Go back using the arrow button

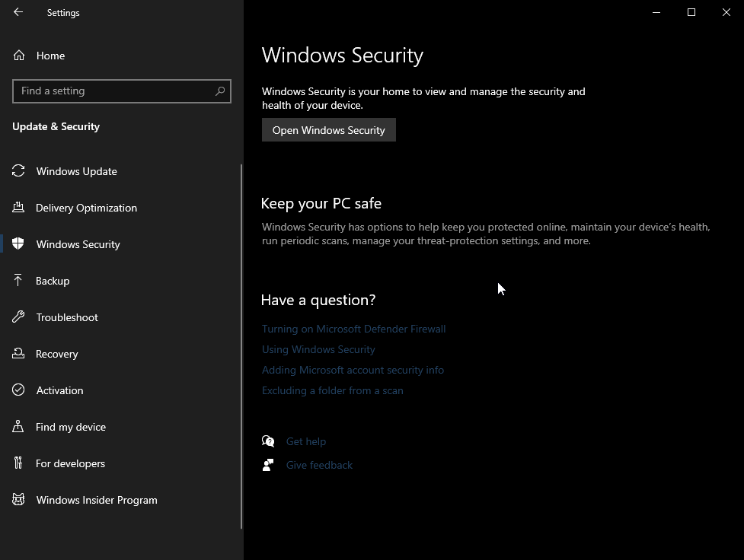18,12
